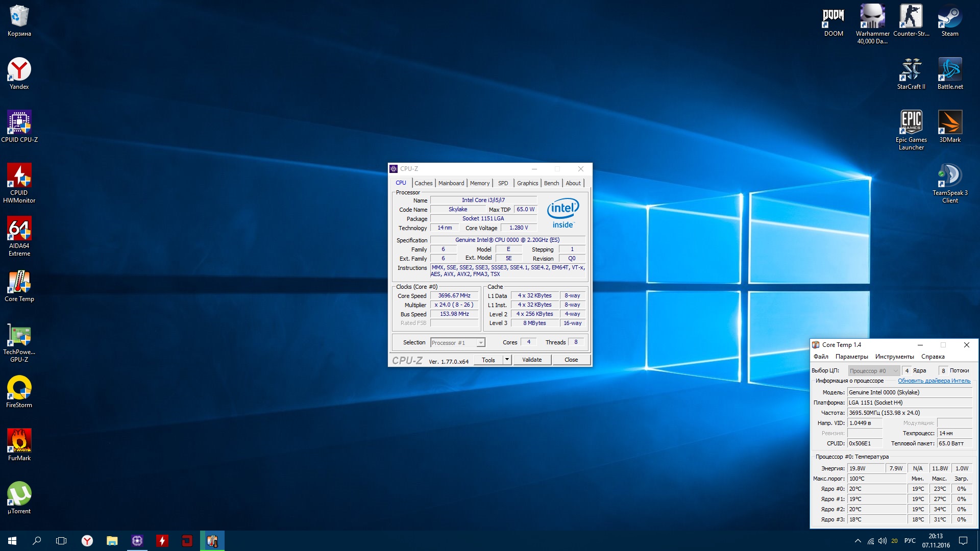Screen dimensions: 980x551
Task: Open the FireStorm desktop icon
Action: coord(19,388)
